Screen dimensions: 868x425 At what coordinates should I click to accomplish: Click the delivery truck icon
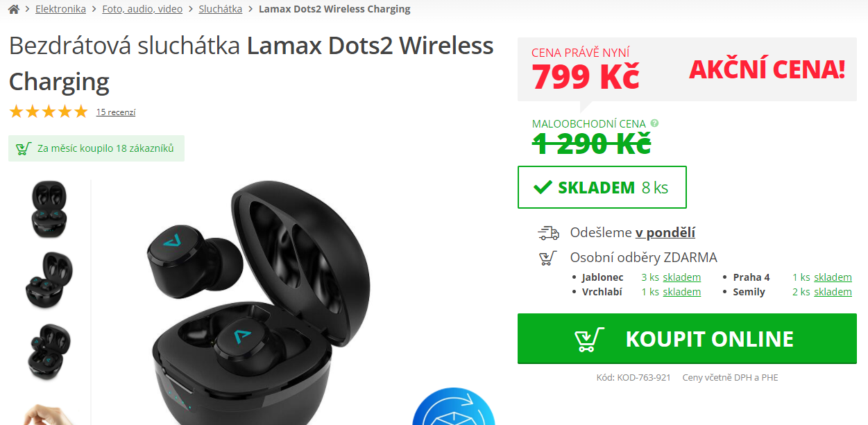pyautogui.click(x=548, y=233)
